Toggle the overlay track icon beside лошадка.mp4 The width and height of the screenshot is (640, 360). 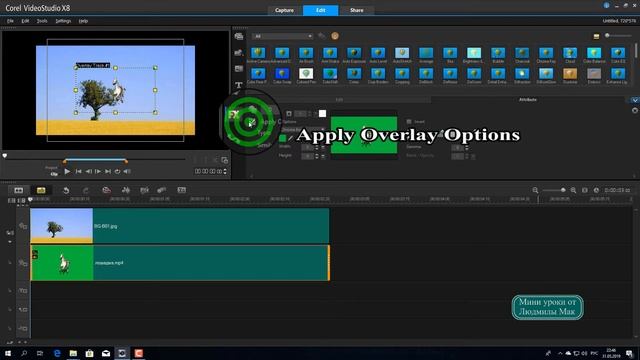tap(23, 263)
